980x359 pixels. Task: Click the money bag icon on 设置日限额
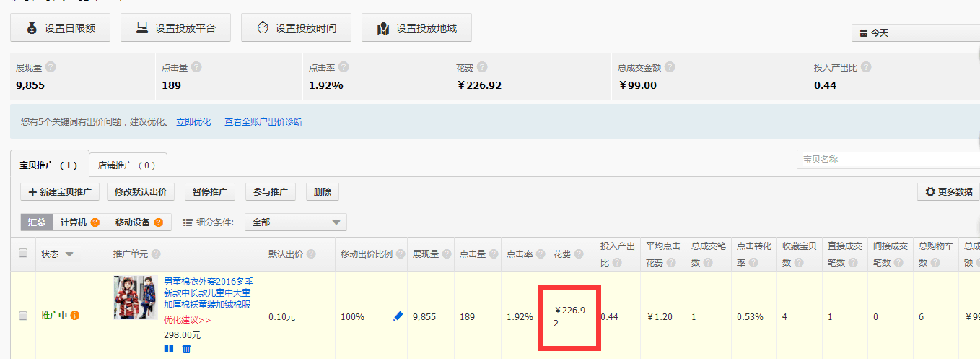(32, 28)
